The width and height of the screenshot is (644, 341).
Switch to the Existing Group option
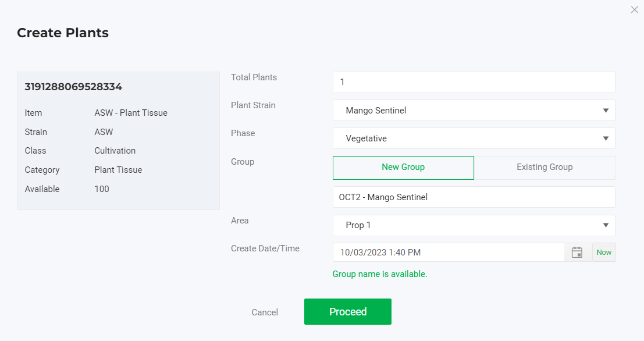click(545, 168)
